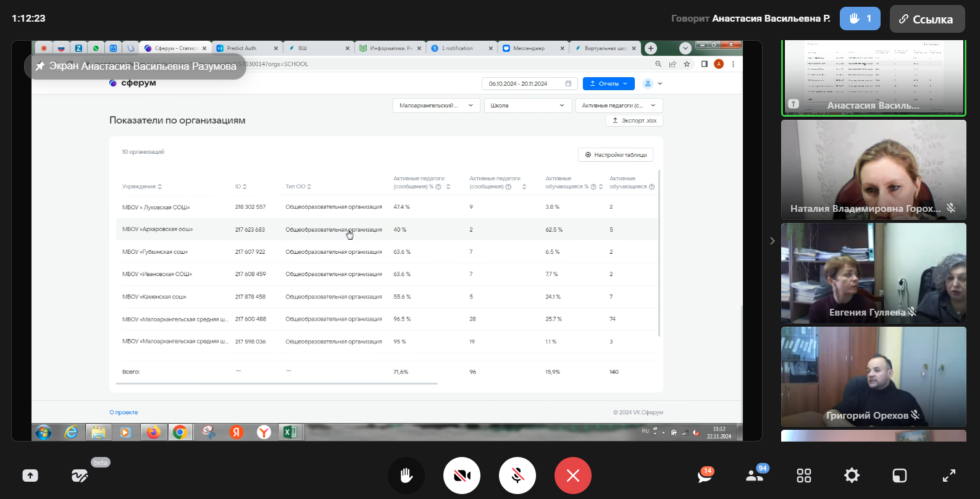980x499 pixels.
Task: Click the beta reactions icon
Action: tap(80, 476)
